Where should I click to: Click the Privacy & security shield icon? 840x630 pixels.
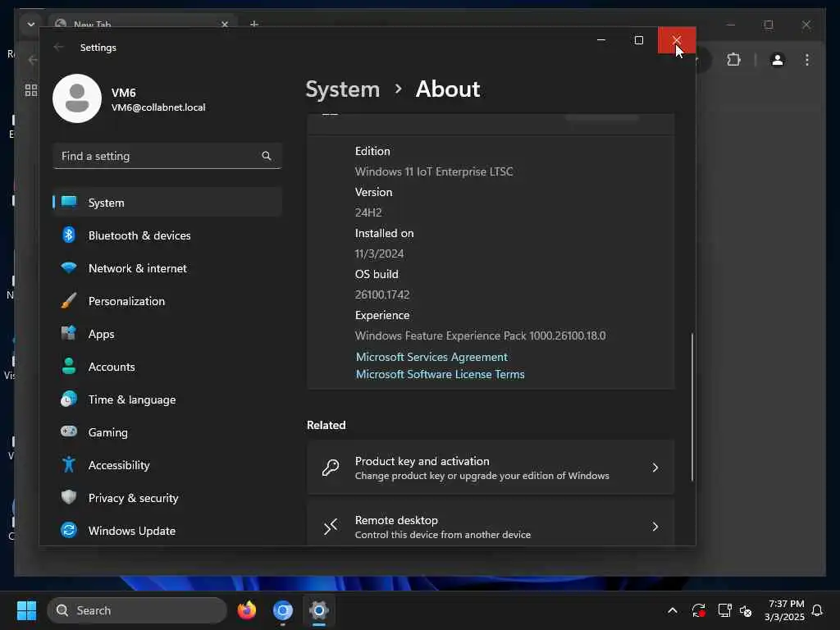click(69, 497)
